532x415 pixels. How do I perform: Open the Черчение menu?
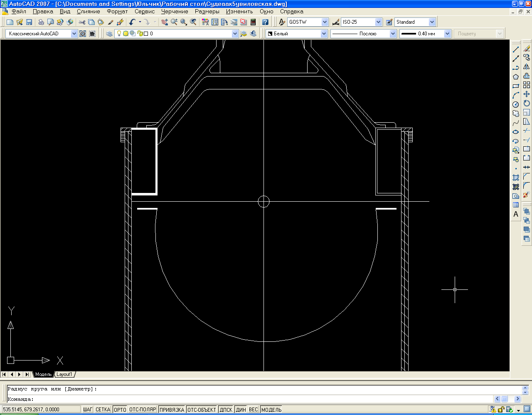[175, 12]
